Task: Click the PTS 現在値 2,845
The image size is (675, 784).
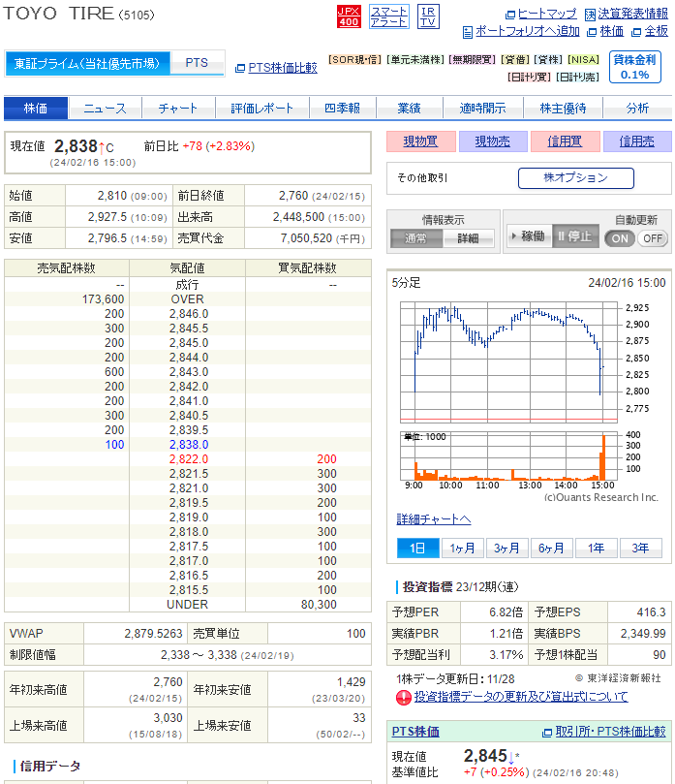Action: click(485, 756)
